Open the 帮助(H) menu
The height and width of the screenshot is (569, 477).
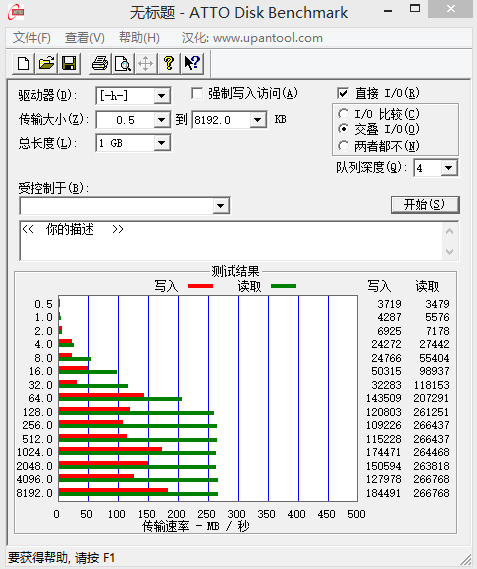coord(139,38)
